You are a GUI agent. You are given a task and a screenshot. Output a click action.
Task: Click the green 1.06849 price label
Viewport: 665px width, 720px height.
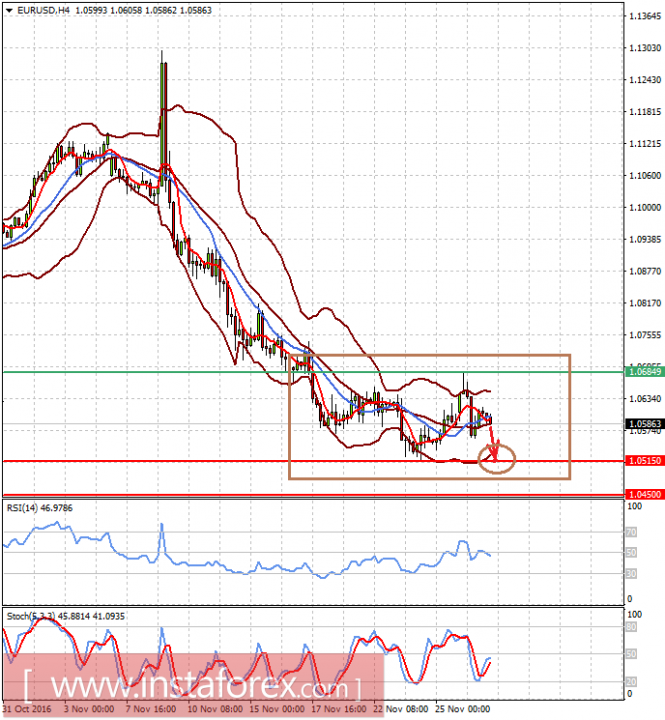[x=645, y=371]
